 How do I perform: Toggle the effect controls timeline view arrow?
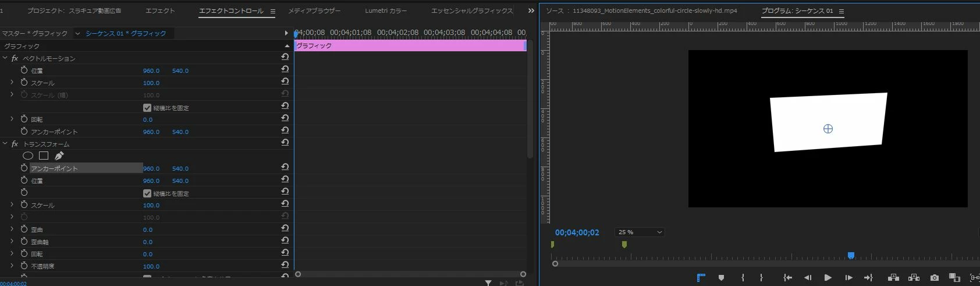pos(286,33)
